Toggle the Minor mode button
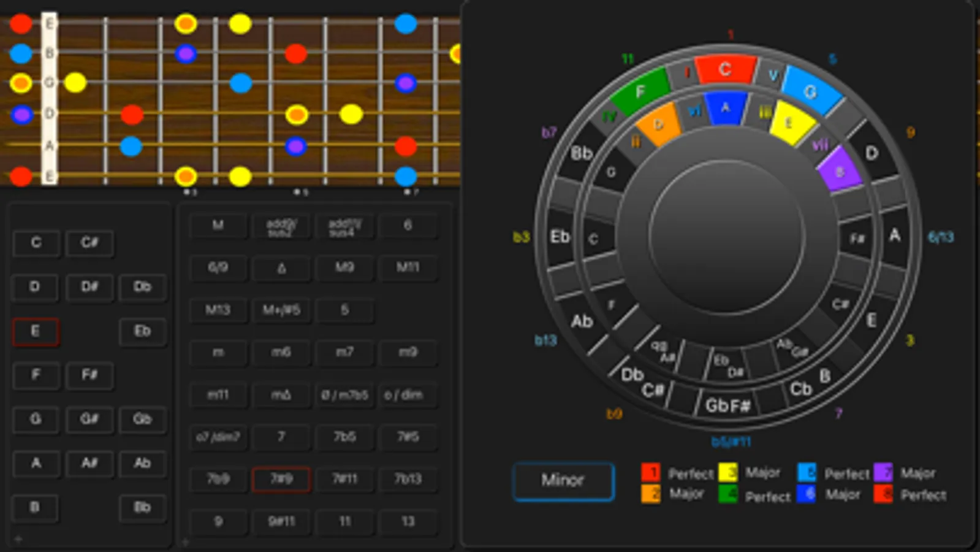 click(x=563, y=481)
